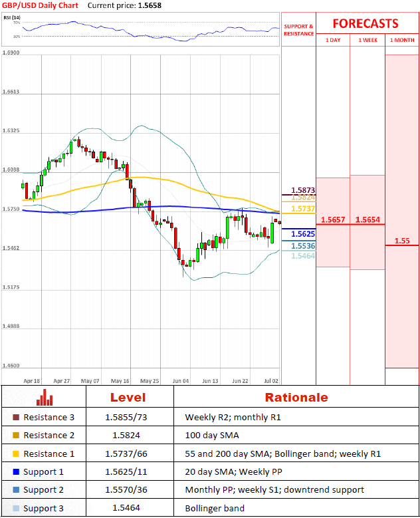Click the 1.5654 one-week forecast value
This screenshot has height=518, width=420.
click(367, 219)
